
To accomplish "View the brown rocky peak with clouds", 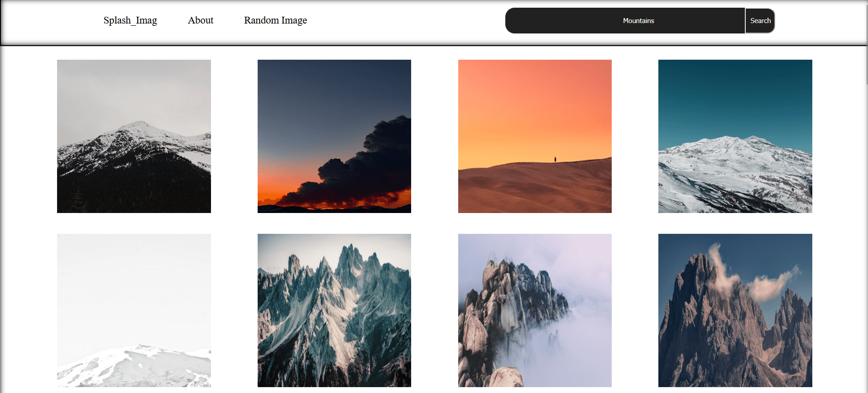I will click(x=735, y=310).
